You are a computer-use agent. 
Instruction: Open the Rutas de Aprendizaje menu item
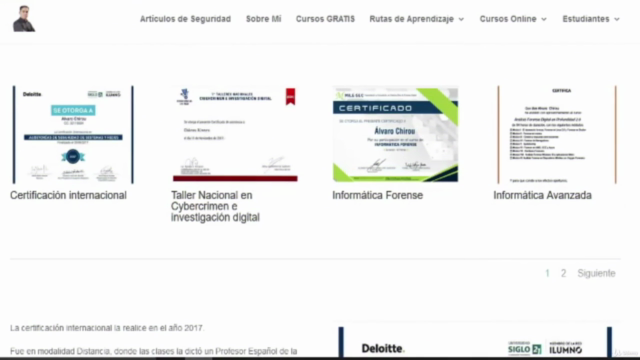tap(411, 19)
